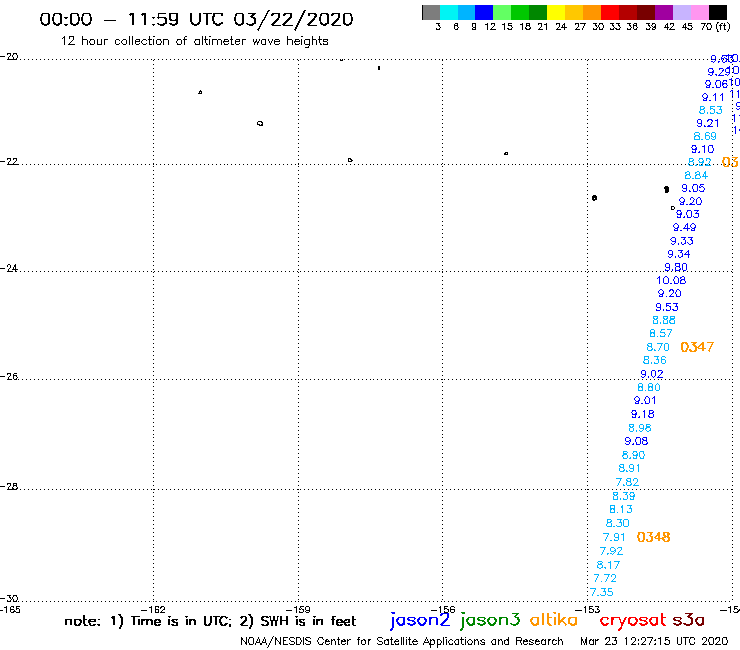Click the '8.30' wave height value
740x650 pixels.
coord(617,523)
